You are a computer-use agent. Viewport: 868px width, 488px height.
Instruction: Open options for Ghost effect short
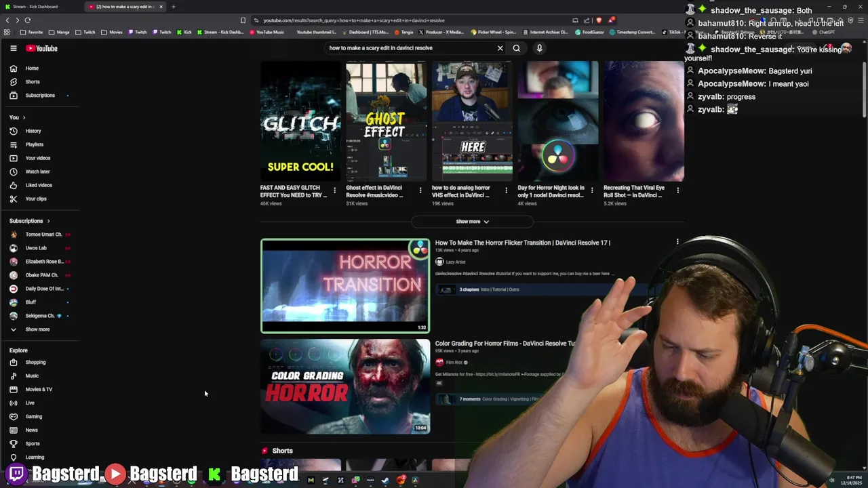(x=420, y=190)
